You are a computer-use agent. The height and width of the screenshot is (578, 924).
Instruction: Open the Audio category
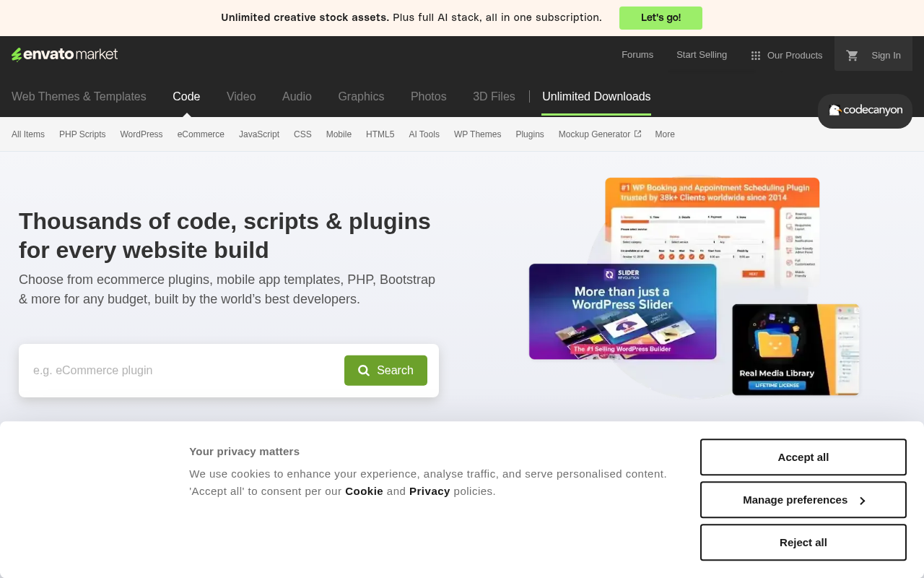tap(297, 97)
